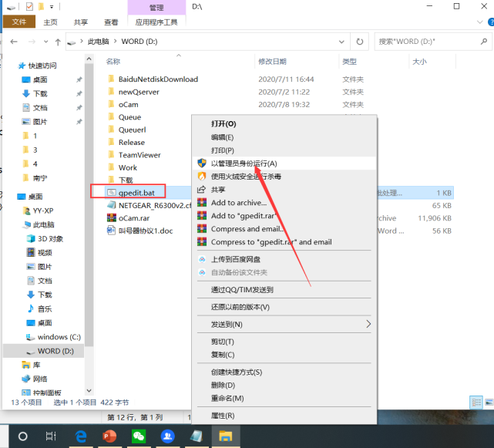Open 音乐 in the navigation pane
This screenshot has width=494, height=448.
45,308
